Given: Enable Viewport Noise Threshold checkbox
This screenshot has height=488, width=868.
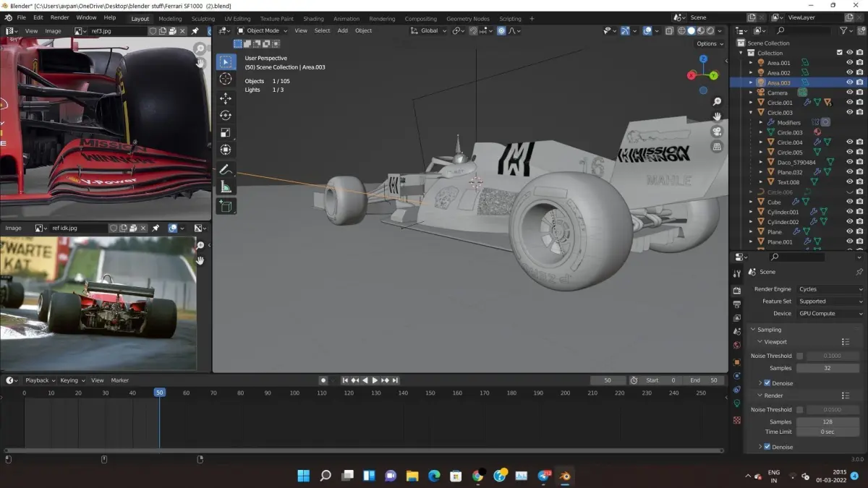Looking at the screenshot, I should [x=799, y=356].
